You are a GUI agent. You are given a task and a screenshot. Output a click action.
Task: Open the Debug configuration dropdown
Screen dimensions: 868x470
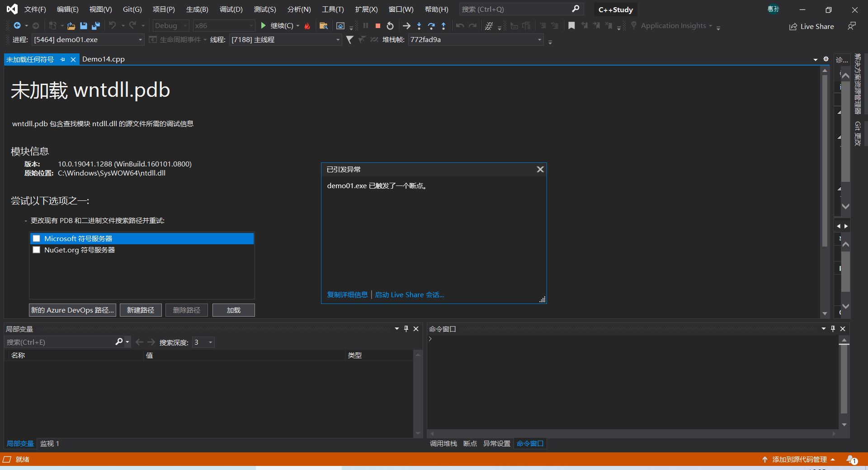[x=170, y=26]
